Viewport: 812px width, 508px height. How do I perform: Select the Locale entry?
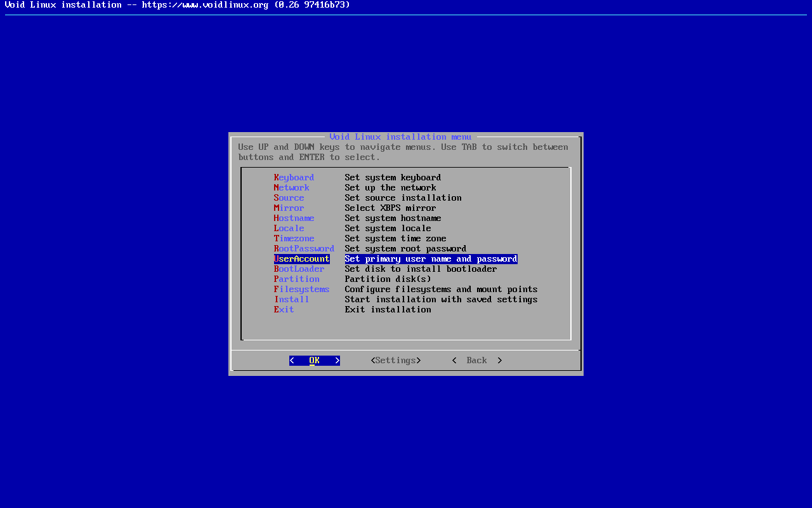click(x=289, y=229)
